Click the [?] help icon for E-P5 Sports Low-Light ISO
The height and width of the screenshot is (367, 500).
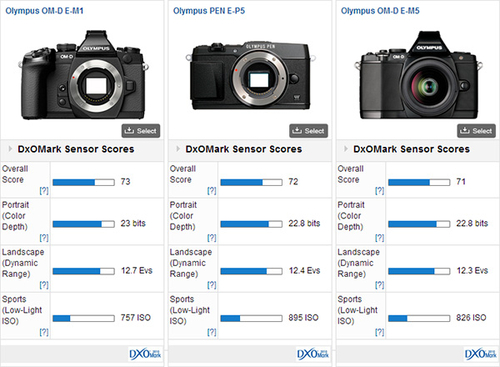212,332
